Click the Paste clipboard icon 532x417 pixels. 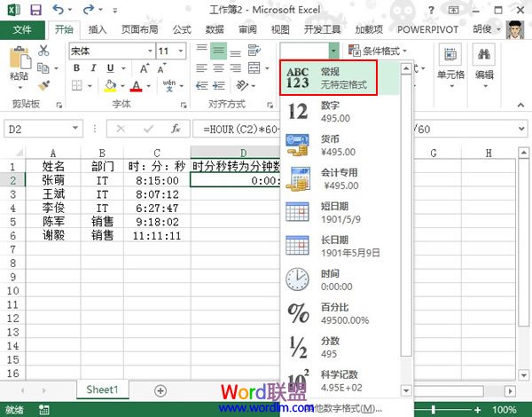tap(20, 58)
